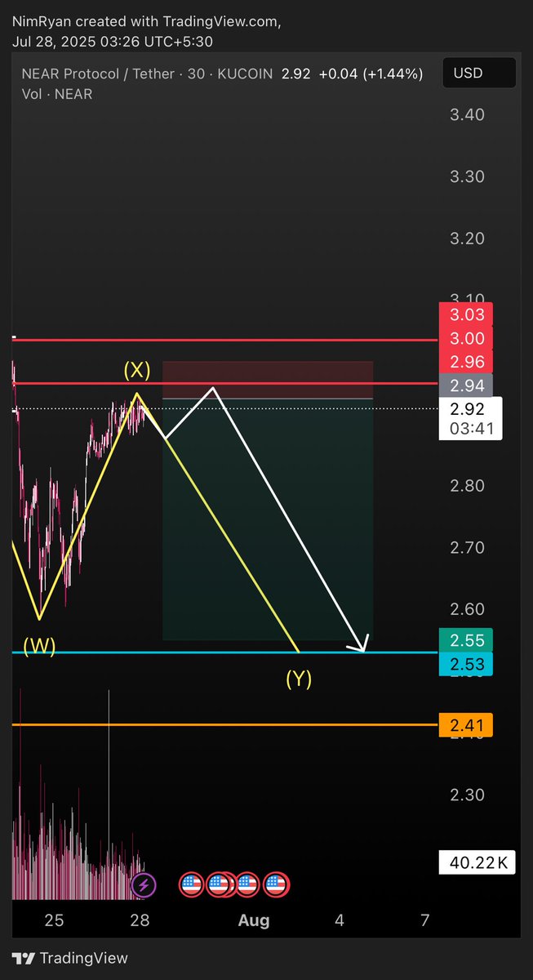Click the 2.60 price scale label
This screenshot has width=533, height=980.
468,609
